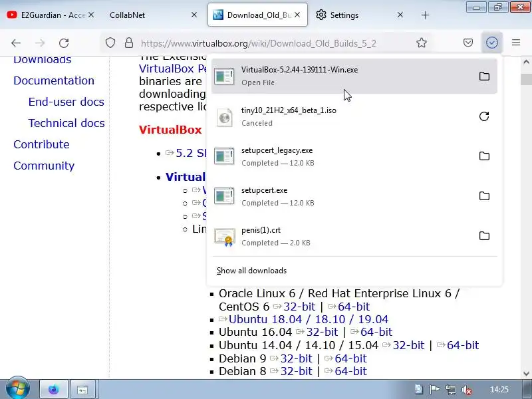Download CentOS 6 32-bit package
The height and width of the screenshot is (399, 532).
[299, 307]
